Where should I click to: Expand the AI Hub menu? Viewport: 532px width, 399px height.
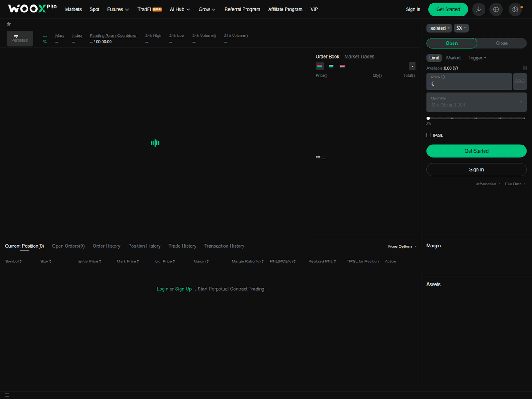click(180, 9)
